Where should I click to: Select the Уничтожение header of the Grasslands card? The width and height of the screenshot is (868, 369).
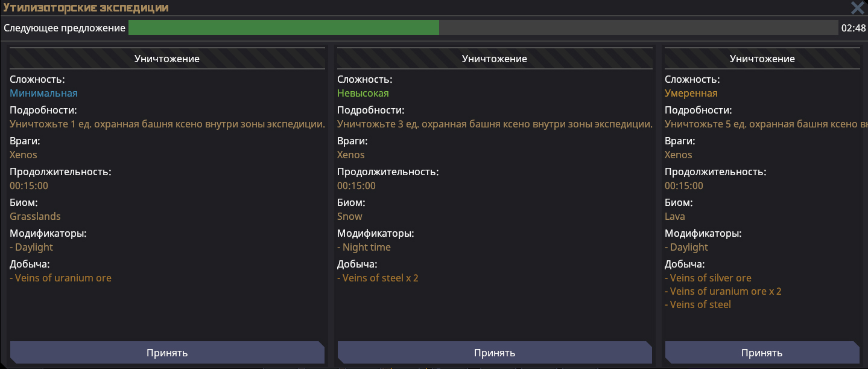[167, 59]
